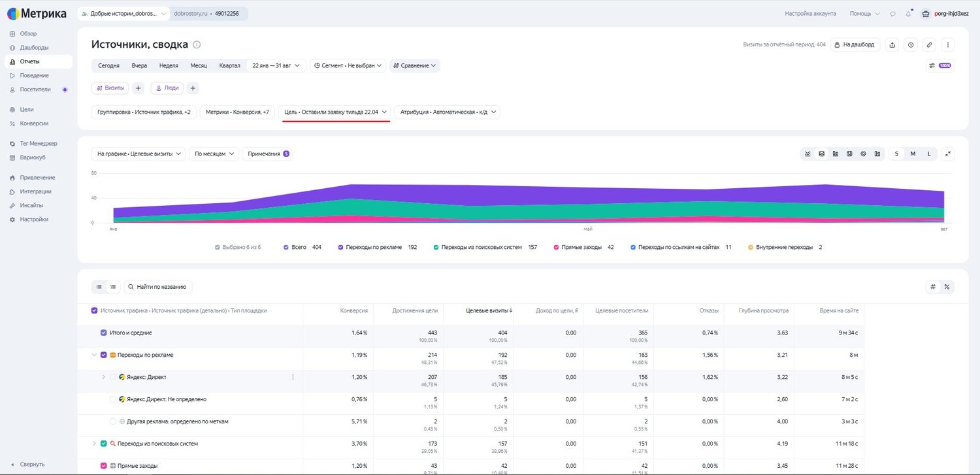Click the export report icon in header

tap(892, 44)
